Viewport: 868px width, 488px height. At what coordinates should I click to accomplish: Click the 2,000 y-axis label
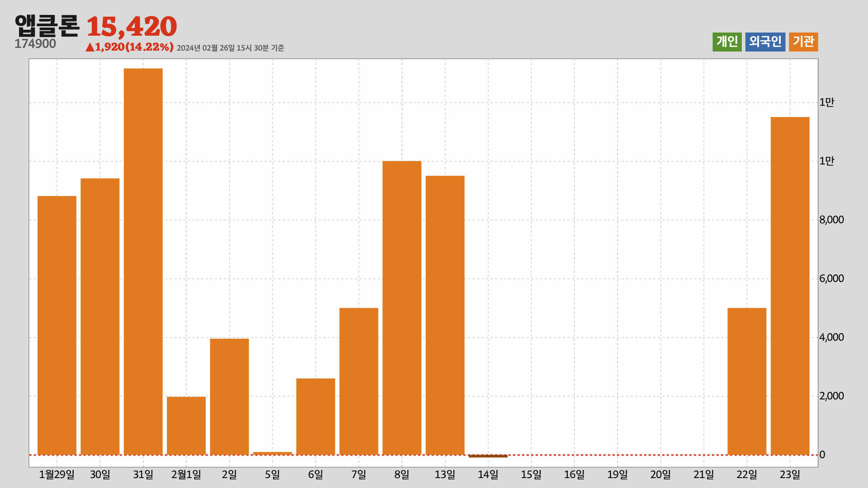832,396
